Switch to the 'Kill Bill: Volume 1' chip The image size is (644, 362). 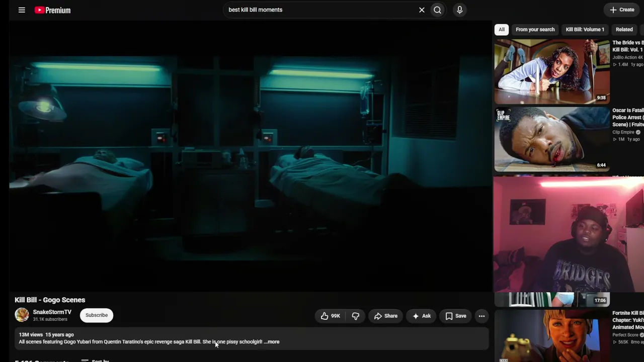[x=585, y=30]
